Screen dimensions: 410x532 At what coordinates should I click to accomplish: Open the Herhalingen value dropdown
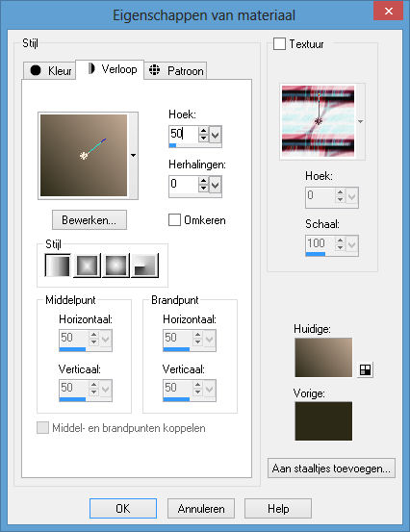point(216,185)
